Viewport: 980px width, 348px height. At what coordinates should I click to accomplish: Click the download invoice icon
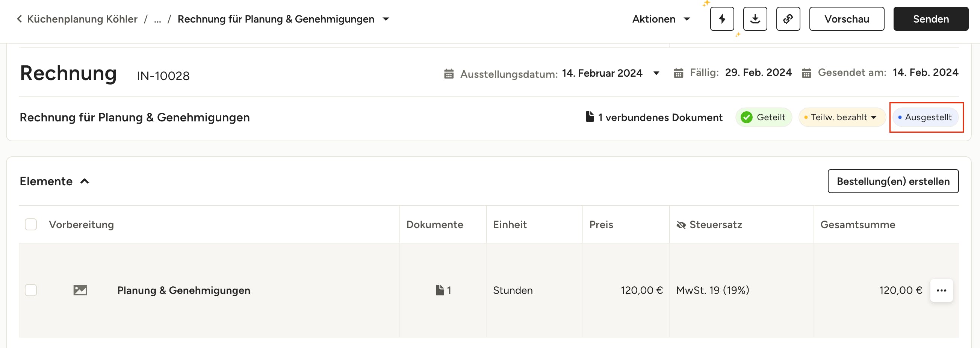755,19
